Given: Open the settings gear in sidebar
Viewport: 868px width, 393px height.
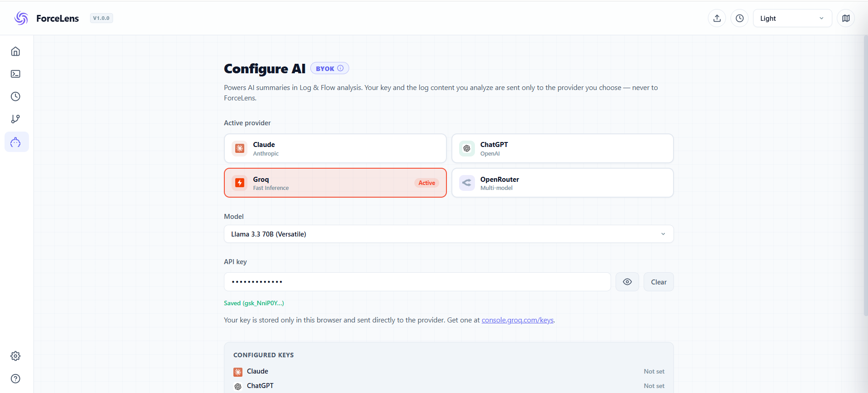Looking at the screenshot, I should click(x=15, y=356).
